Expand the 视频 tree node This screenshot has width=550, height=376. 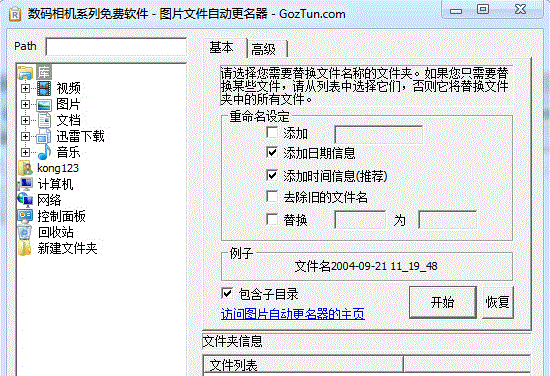point(25,88)
